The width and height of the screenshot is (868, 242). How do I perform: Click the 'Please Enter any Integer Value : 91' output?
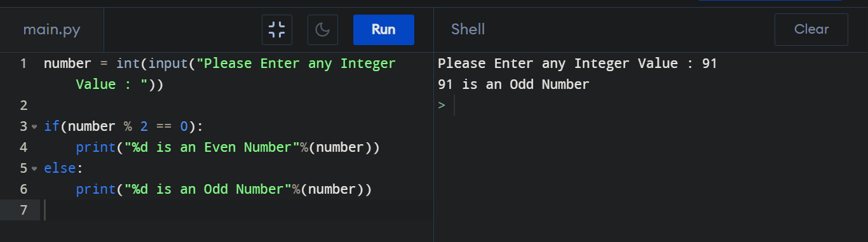[578, 64]
